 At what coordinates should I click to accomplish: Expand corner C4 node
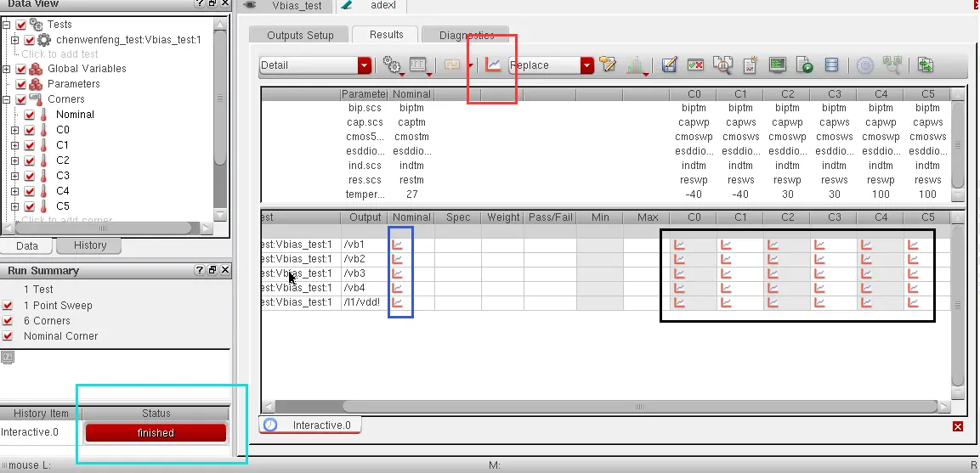pos(15,191)
